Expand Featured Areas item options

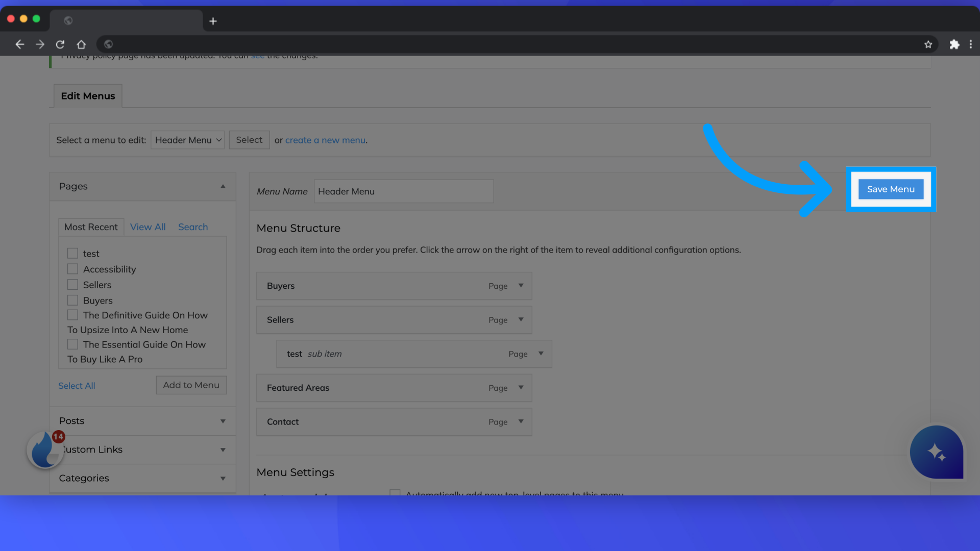click(x=521, y=387)
